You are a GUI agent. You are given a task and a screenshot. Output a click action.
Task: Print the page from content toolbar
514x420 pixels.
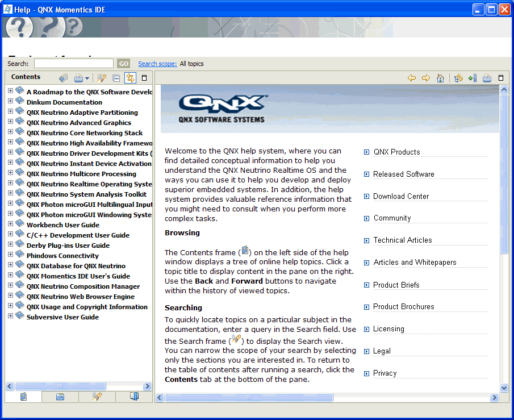487,78
